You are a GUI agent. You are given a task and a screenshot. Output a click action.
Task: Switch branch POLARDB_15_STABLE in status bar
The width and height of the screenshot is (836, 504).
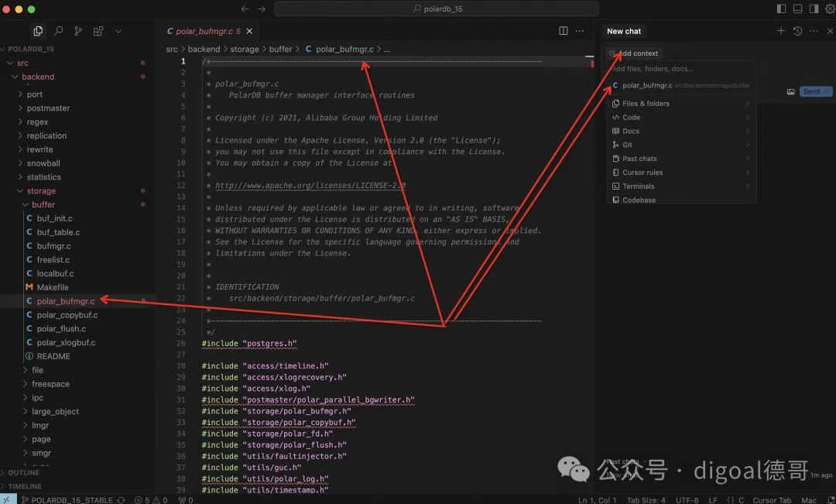pyautogui.click(x=67, y=499)
